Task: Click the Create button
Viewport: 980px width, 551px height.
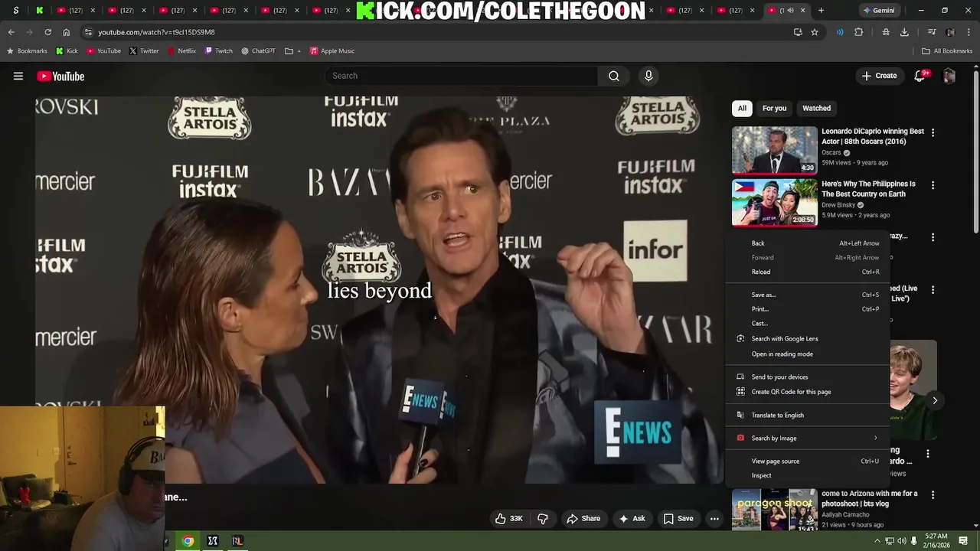Action: pos(879,76)
